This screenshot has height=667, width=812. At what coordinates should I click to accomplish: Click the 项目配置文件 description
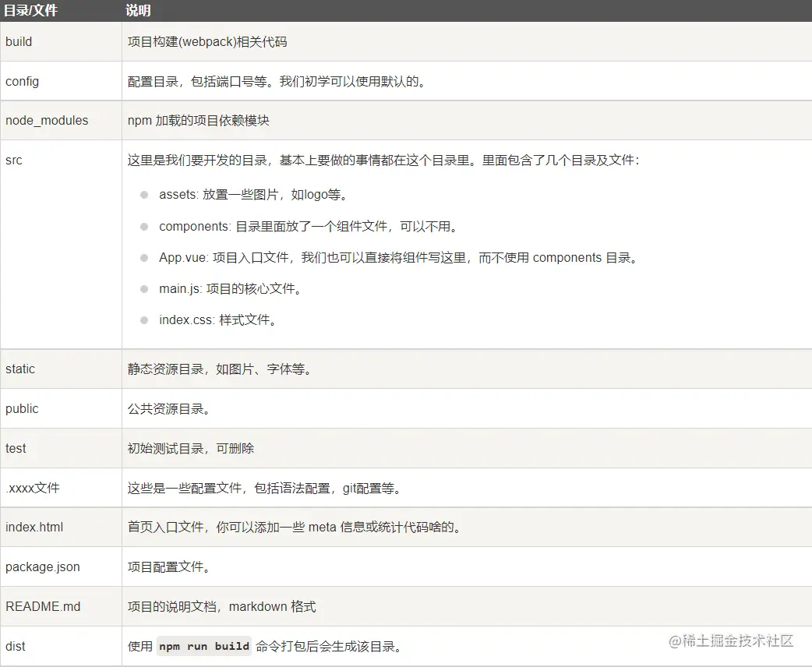coord(169,567)
